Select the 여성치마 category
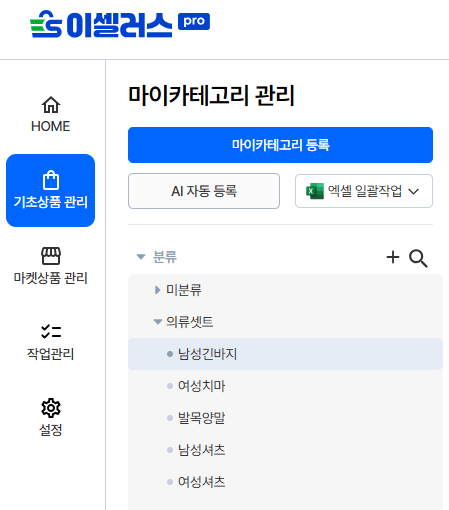Image resolution: width=449 pixels, height=510 pixels. point(285,386)
